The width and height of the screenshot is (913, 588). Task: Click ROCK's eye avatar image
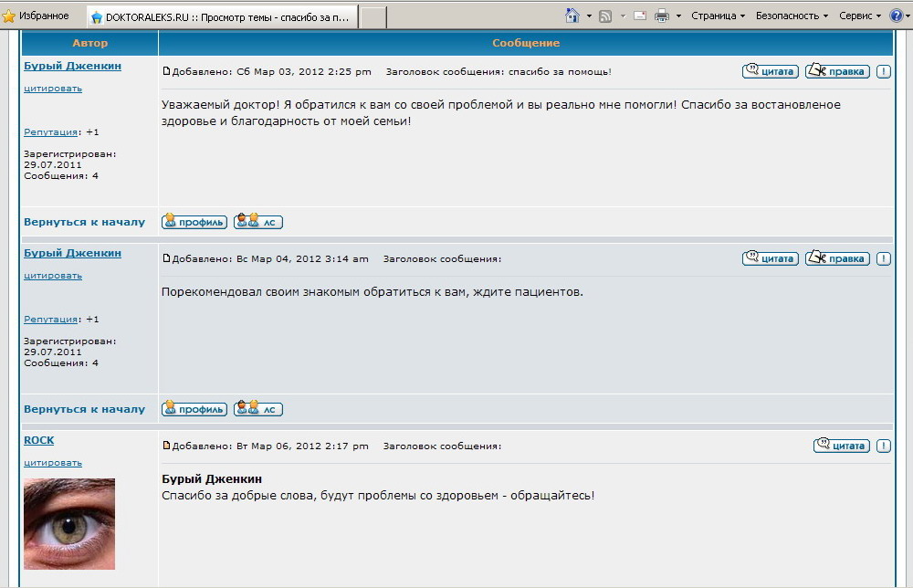pos(69,523)
